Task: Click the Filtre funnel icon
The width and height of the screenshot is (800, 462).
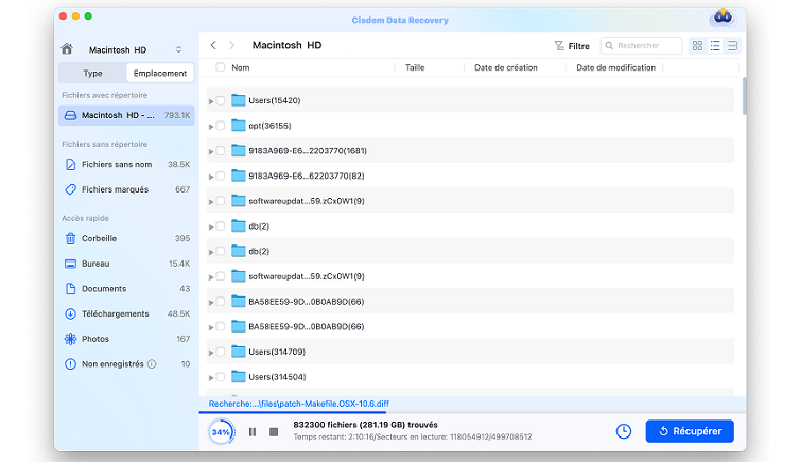Action: pyautogui.click(x=560, y=46)
